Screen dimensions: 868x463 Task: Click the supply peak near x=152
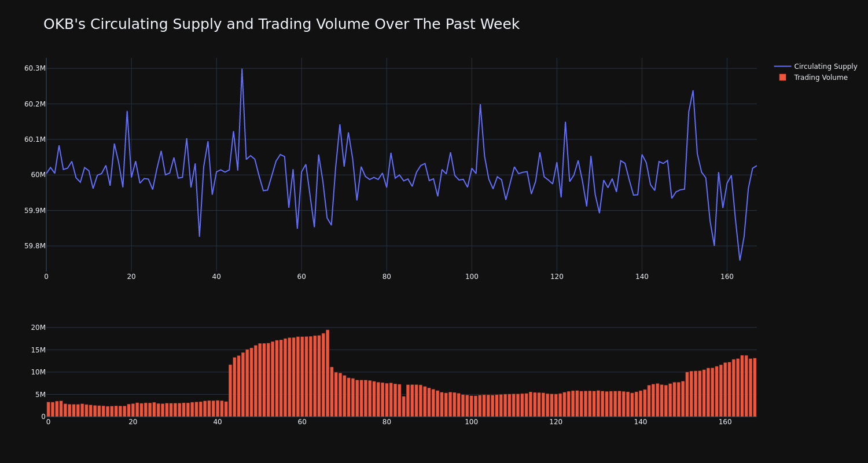pyautogui.click(x=693, y=91)
